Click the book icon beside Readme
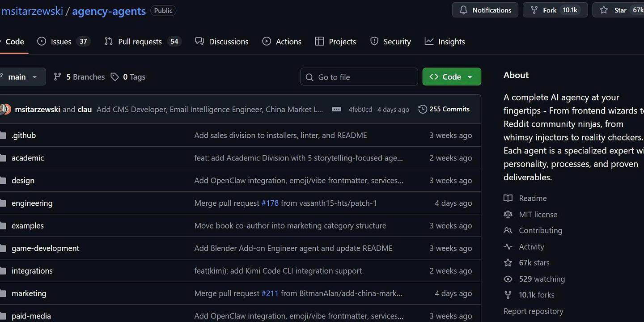 coord(508,198)
